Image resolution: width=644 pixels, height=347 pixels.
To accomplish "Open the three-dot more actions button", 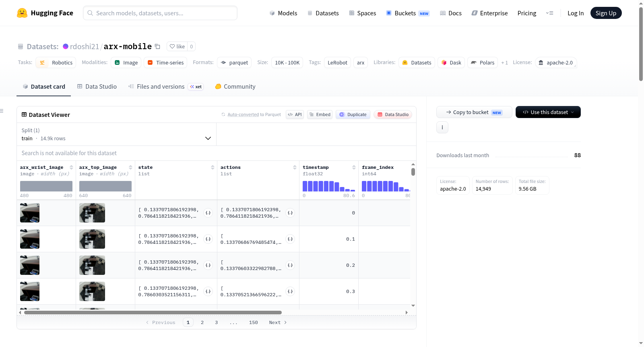I will click(x=442, y=127).
